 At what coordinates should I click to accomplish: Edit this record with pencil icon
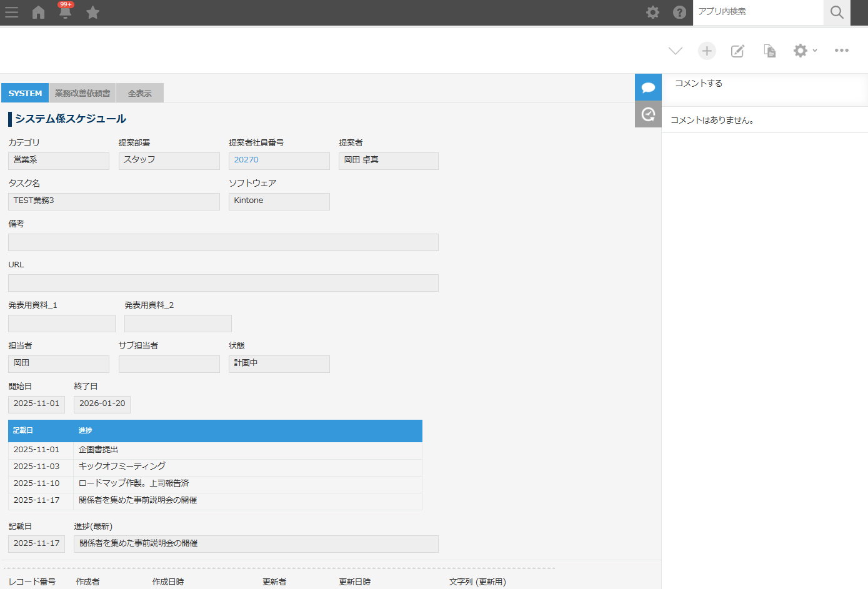coord(737,51)
